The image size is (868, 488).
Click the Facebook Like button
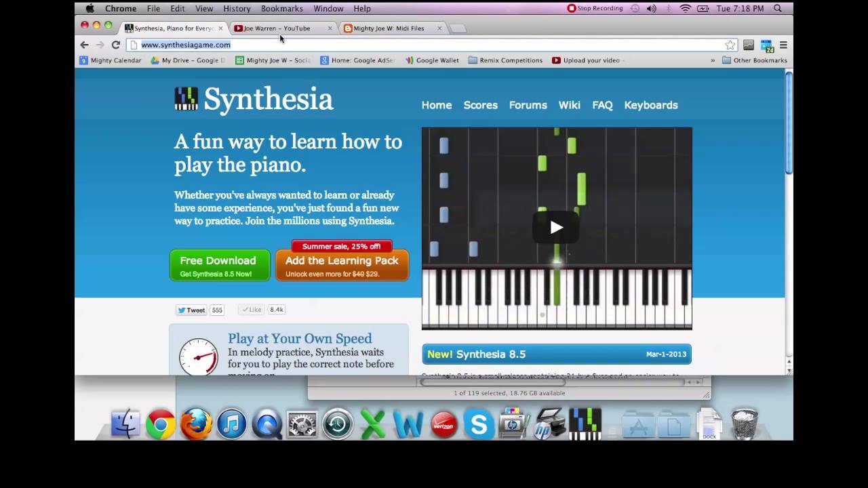pos(252,310)
